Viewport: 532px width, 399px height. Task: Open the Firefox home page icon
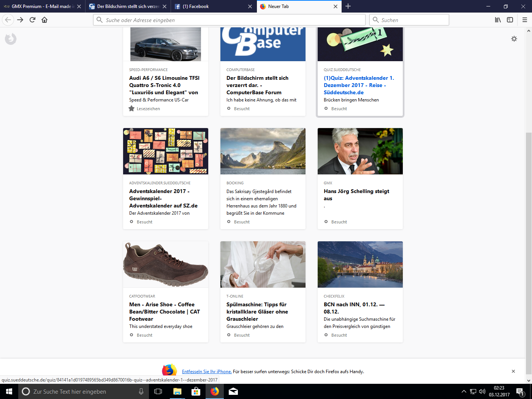tap(44, 20)
